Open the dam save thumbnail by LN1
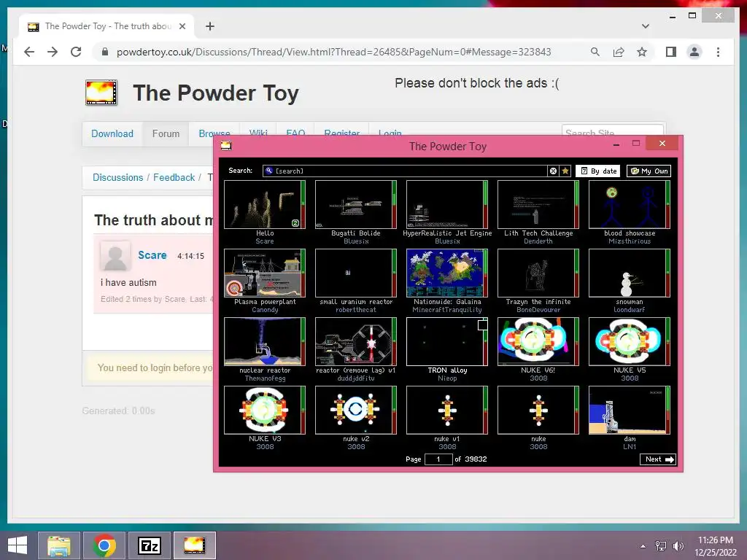Viewport: 747px width, 560px height. point(630,410)
